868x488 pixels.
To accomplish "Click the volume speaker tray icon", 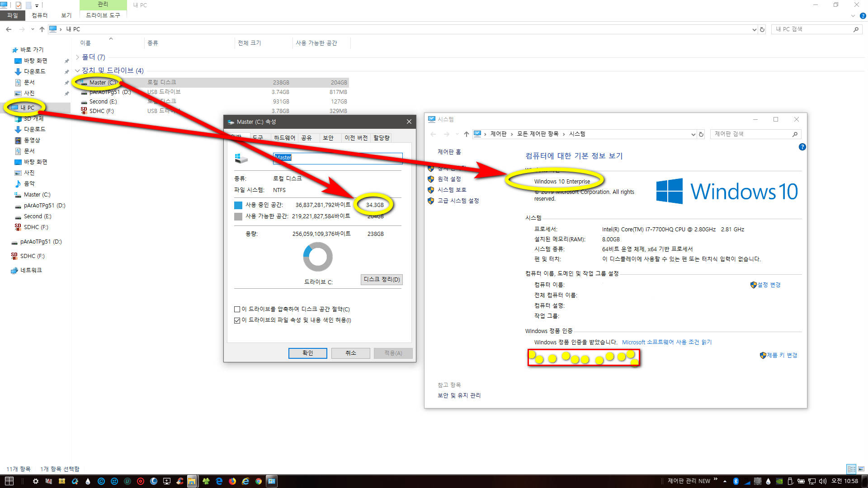I will tap(823, 481).
